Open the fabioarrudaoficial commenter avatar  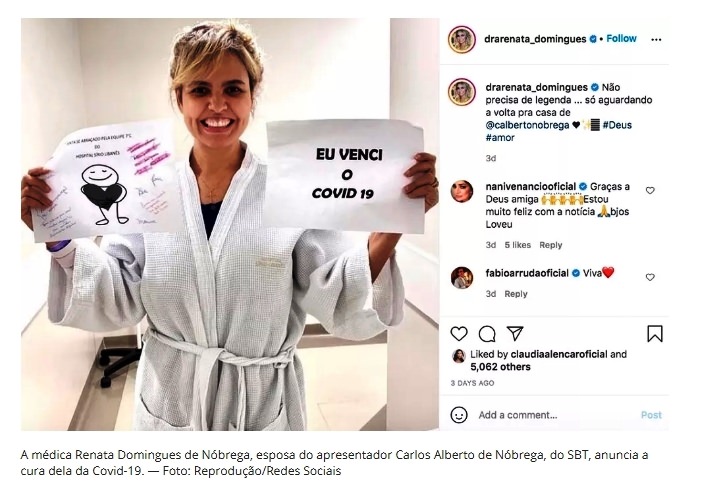tap(462, 277)
